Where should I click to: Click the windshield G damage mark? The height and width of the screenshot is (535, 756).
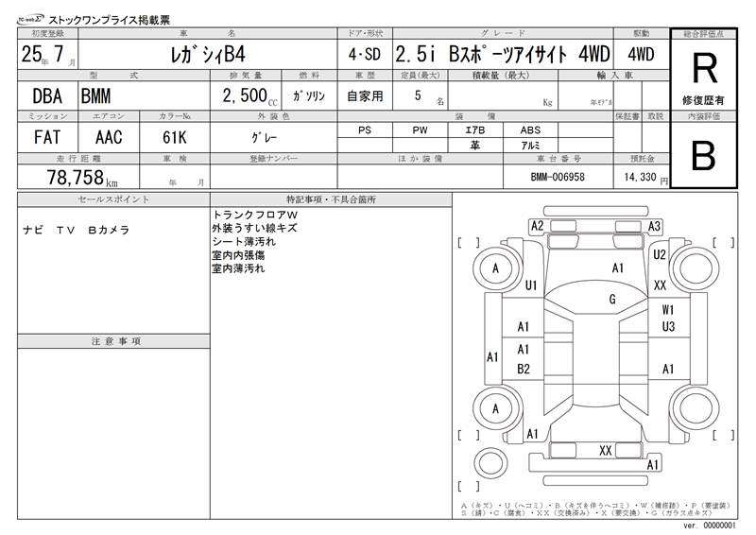click(x=612, y=300)
